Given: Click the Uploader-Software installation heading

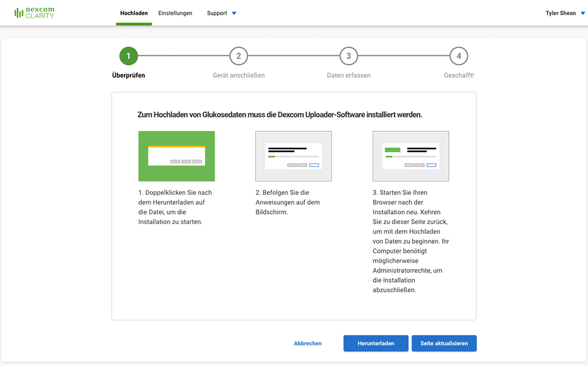Looking at the screenshot, I should pos(280,115).
